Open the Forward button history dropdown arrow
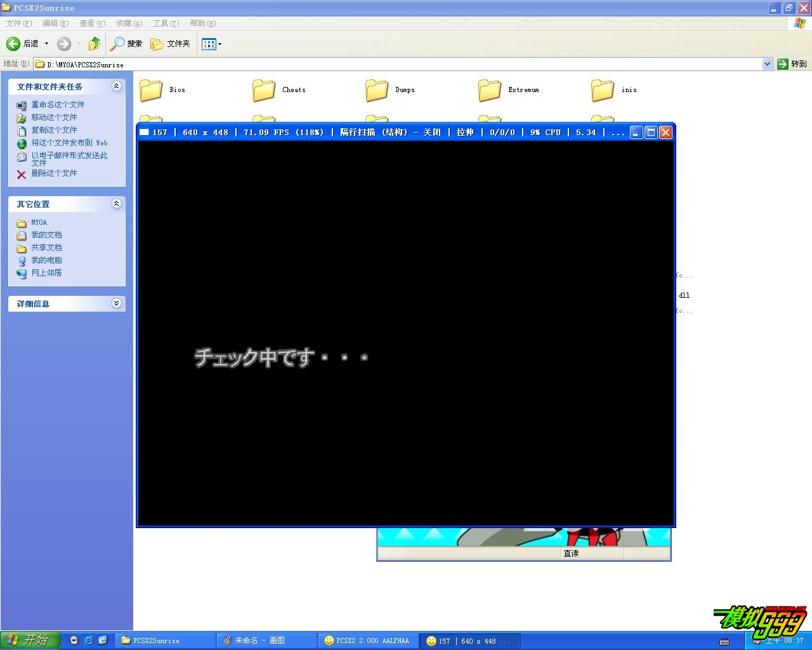The width and height of the screenshot is (812, 650). (79, 44)
